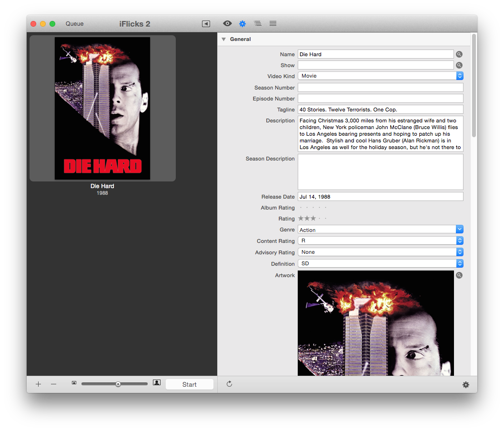Open the Content Rating dropdown
Screen dimensions: 504x431
[381, 241]
